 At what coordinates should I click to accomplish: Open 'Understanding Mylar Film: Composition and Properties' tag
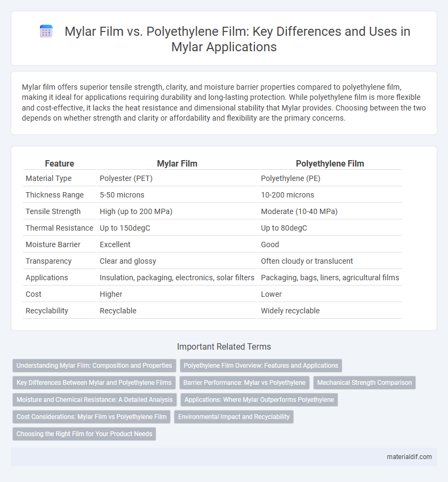(94, 366)
